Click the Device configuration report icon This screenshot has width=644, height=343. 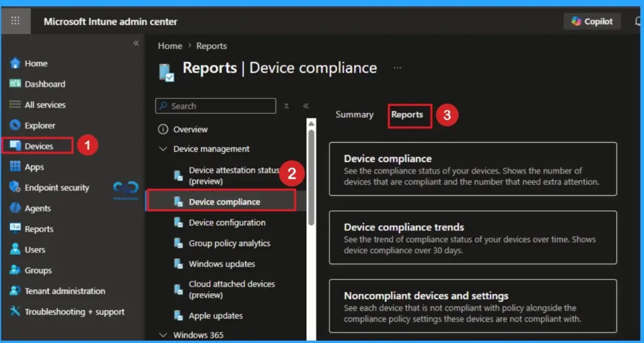click(178, 223)
